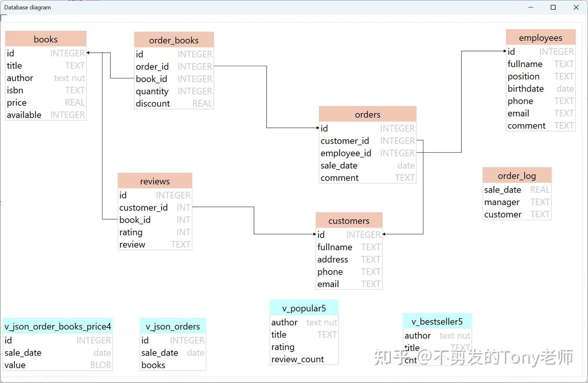Click the sale_date field in orders

coord(339,165)
